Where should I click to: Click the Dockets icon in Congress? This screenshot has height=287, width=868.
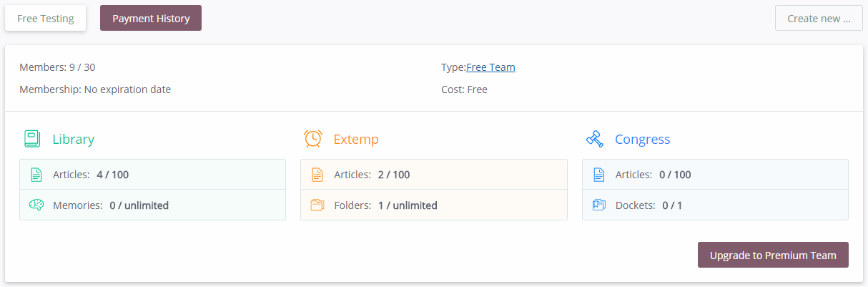[599, 205]
